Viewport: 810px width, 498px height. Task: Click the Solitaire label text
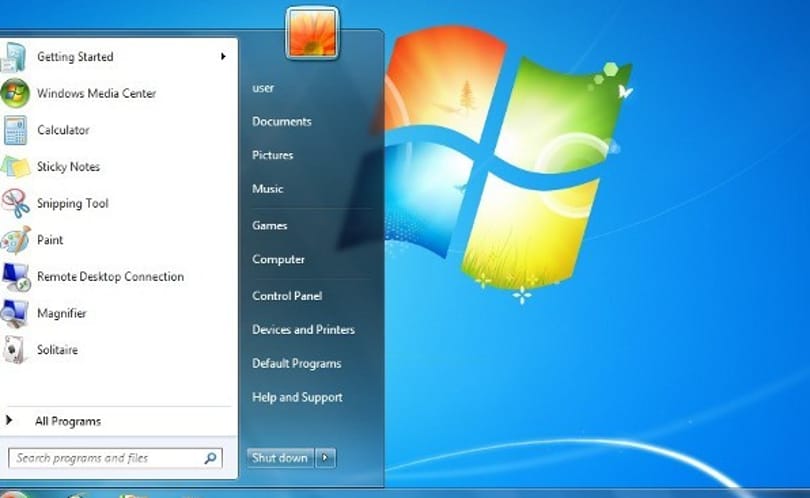pyautogui.click(x=57, y=350)
